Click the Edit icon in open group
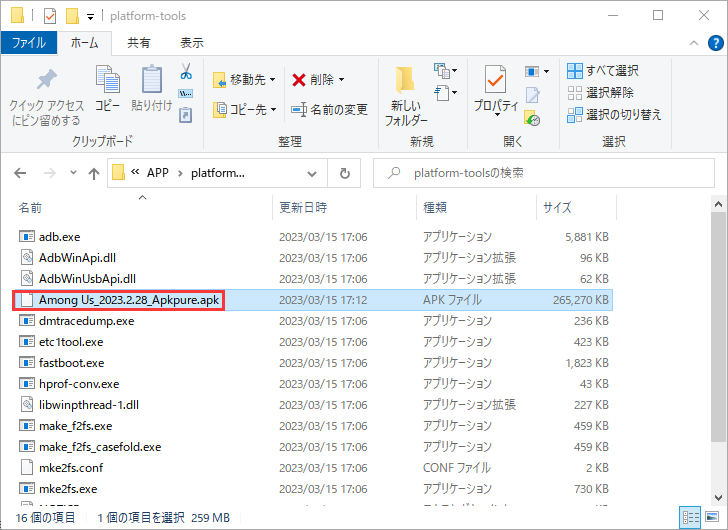Viewport: 728px width, 530px height. 533,95
